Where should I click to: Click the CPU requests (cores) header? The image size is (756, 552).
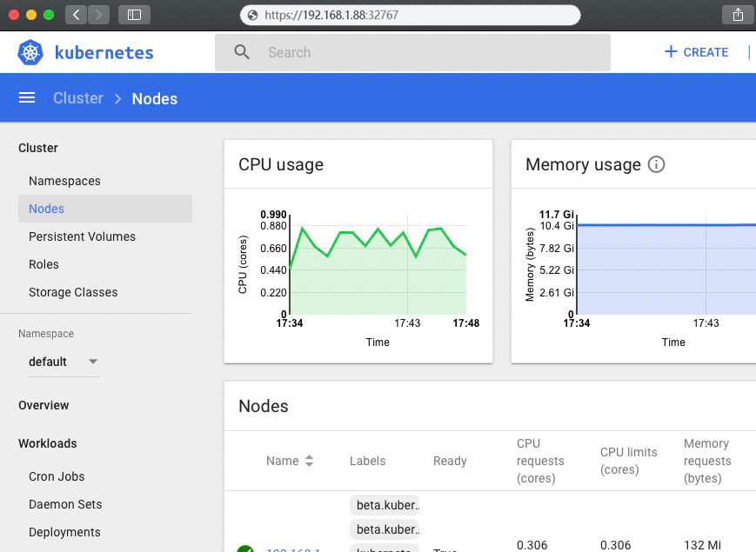tap(540, 461)
